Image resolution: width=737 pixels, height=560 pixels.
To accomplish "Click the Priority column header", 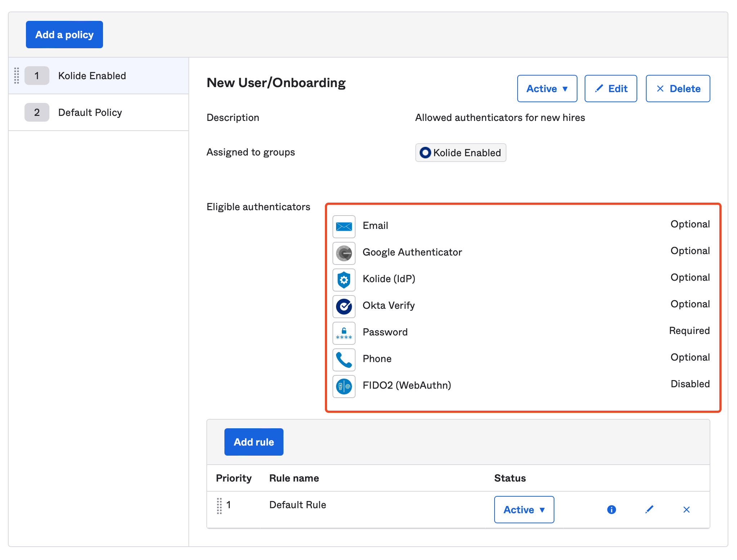I will click(x=234, y=478).
